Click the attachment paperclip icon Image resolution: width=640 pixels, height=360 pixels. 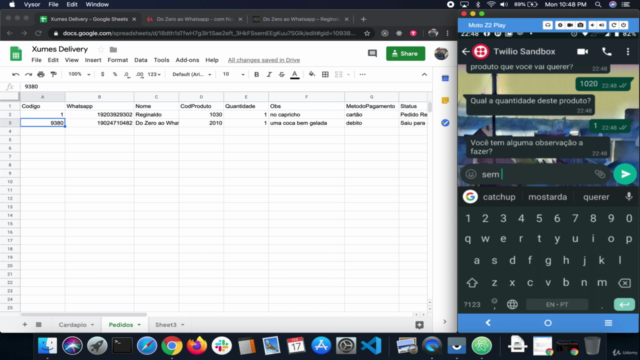click(x=600, y=174)
